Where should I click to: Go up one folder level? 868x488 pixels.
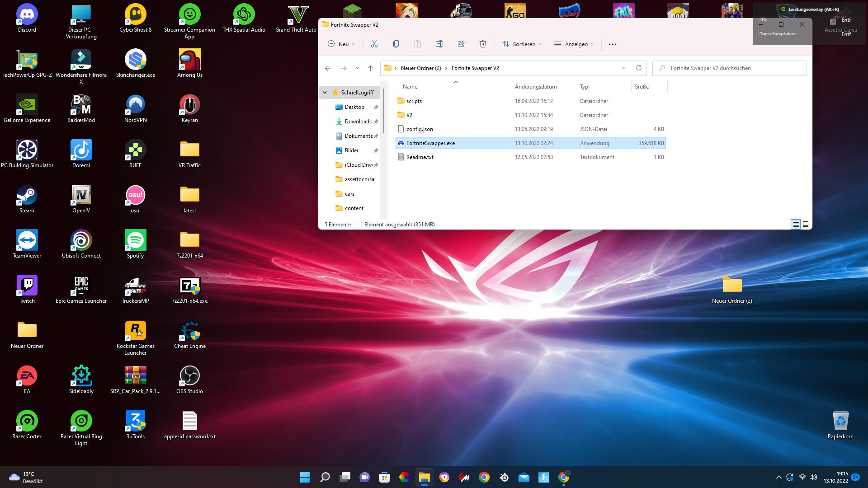tap(370, 68)
